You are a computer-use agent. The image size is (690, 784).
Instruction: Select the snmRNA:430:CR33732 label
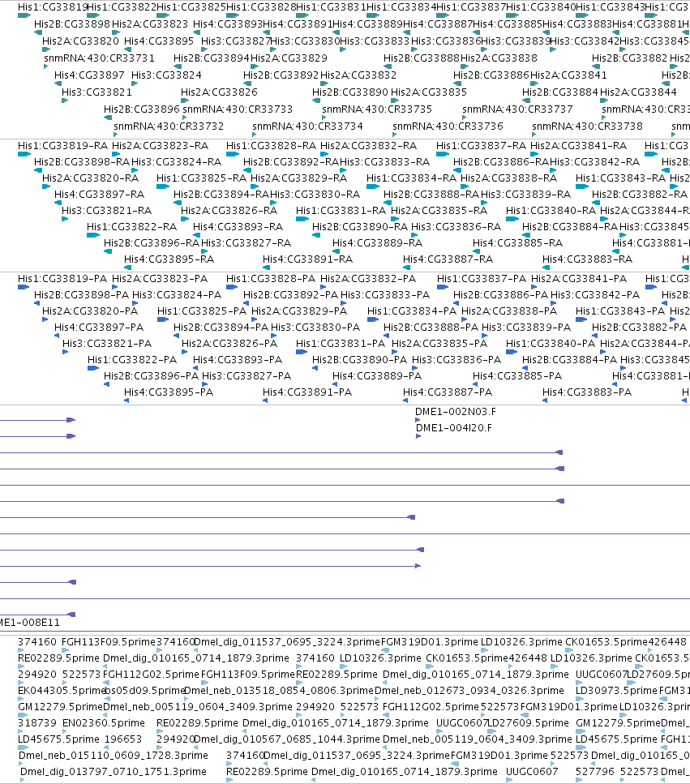(169, 126)
